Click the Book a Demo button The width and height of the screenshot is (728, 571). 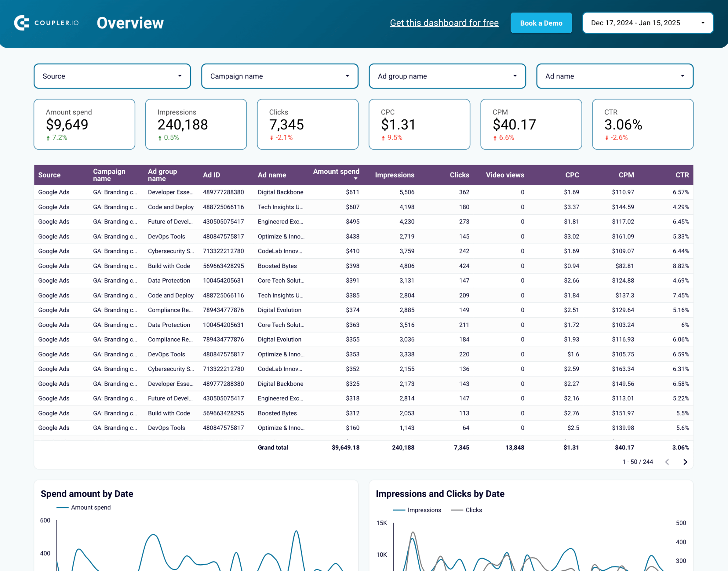(541, 23)
